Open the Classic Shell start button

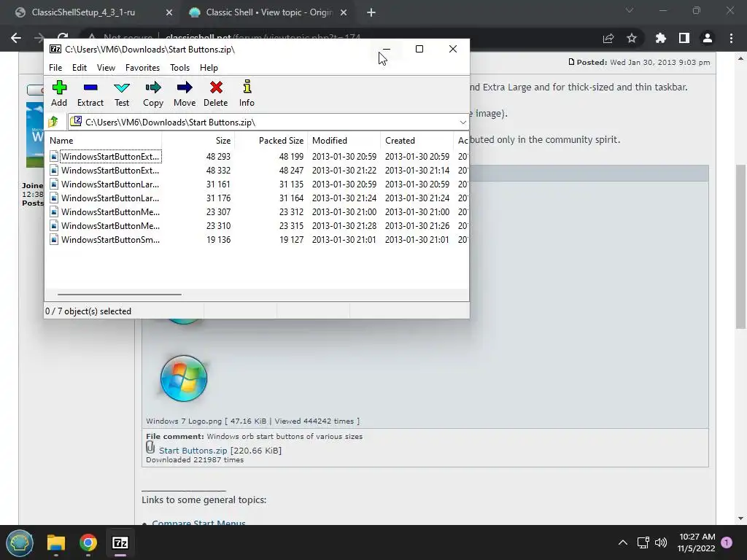(20, 542)
